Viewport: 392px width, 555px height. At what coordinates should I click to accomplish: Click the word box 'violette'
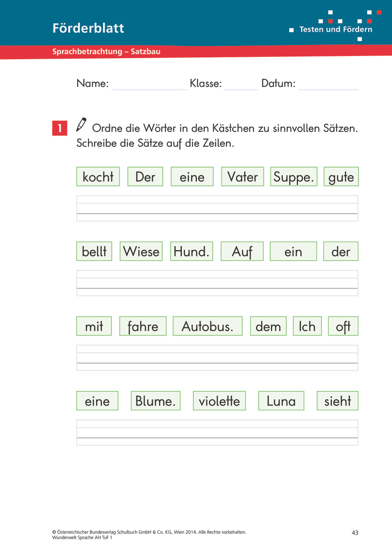pyautogui.click(x=219, y=401)
